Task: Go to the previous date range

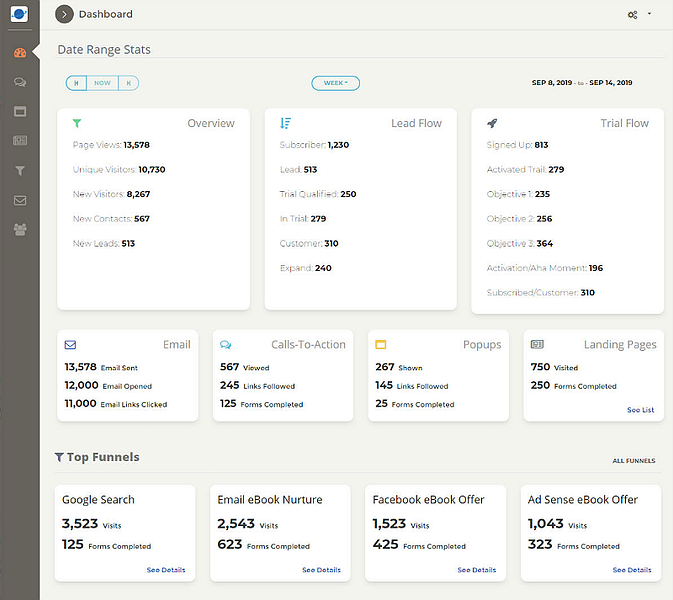Action: coord(75,83)
